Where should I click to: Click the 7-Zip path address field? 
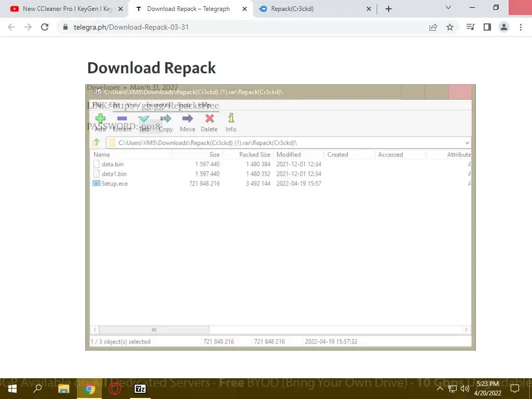click(288, 143)
